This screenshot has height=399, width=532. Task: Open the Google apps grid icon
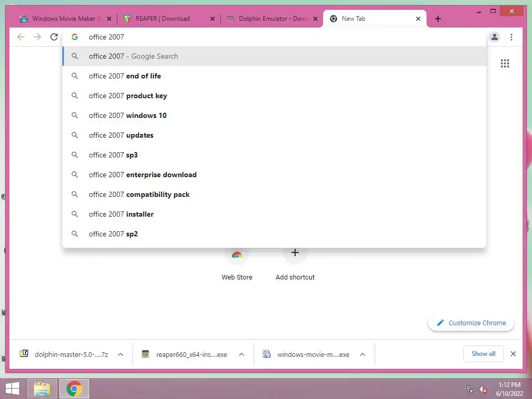505,63
